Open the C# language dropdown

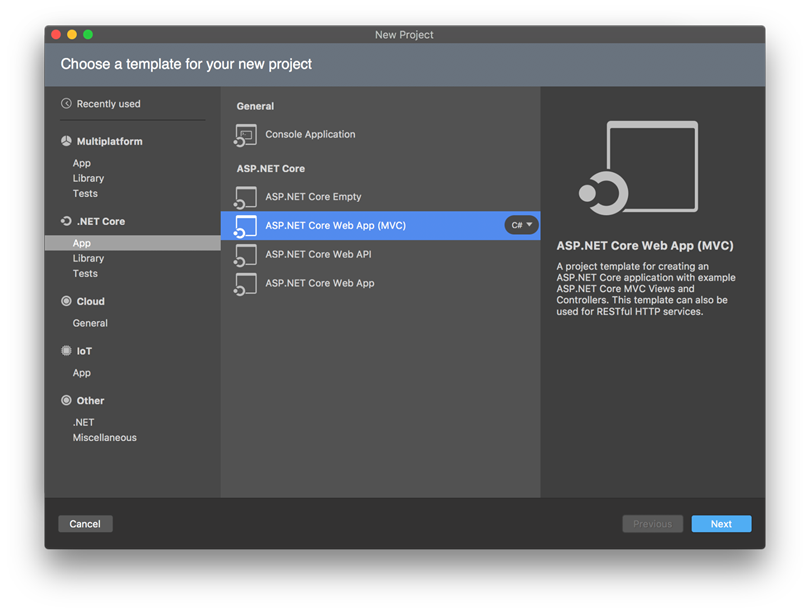pyautogui.click(x=521, y=225)
